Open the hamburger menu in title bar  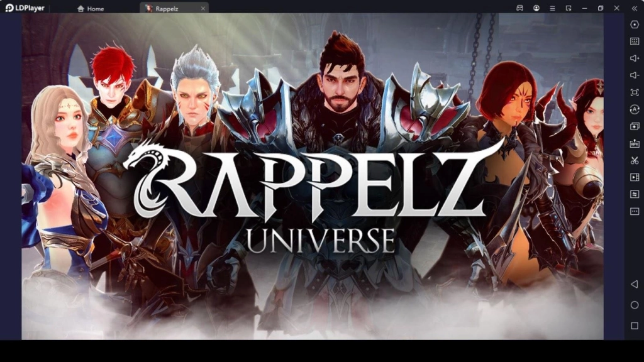tap(552, 8)
